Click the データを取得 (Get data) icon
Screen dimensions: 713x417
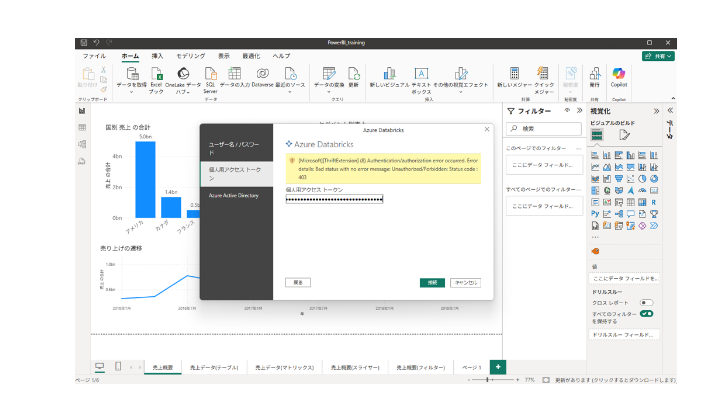(132, 74)
